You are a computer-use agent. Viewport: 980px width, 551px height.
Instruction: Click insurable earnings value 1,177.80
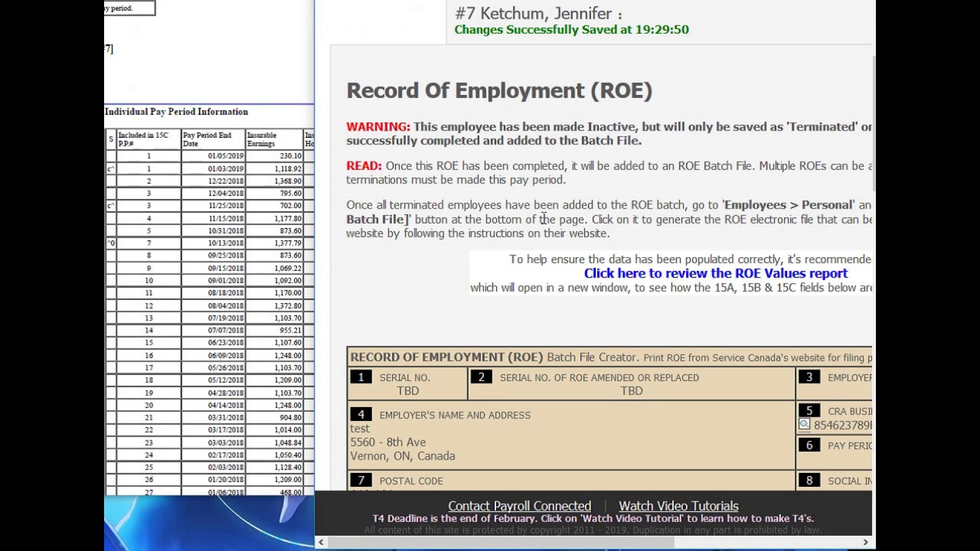(288, 219)
